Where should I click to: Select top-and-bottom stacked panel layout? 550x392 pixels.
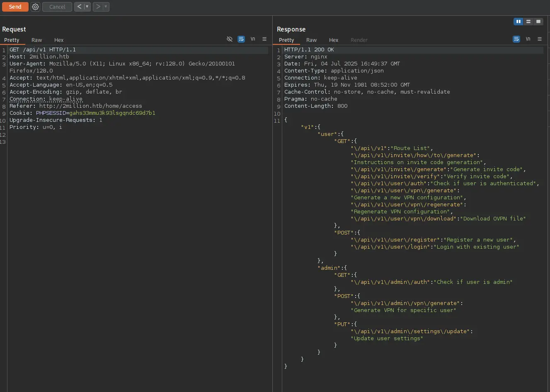(x=528, y=22)
